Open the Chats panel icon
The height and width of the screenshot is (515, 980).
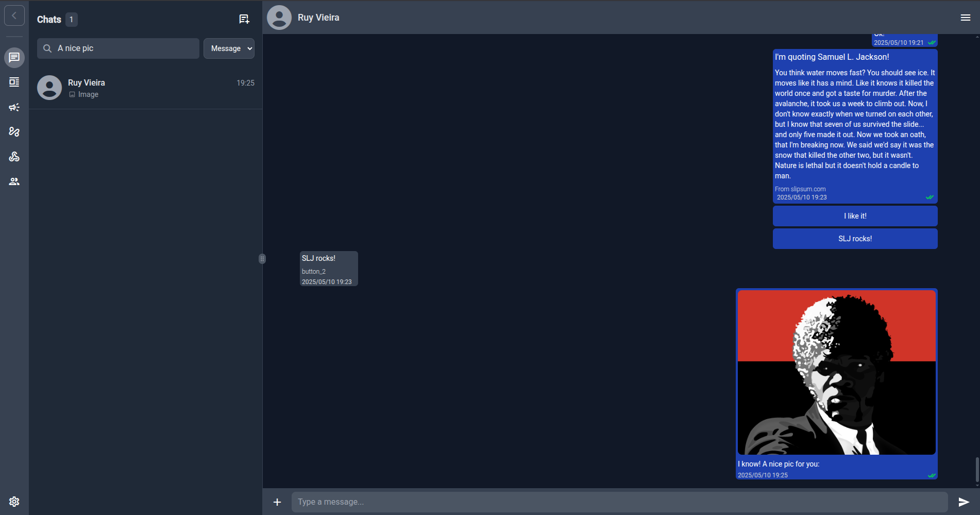(14, 57)
